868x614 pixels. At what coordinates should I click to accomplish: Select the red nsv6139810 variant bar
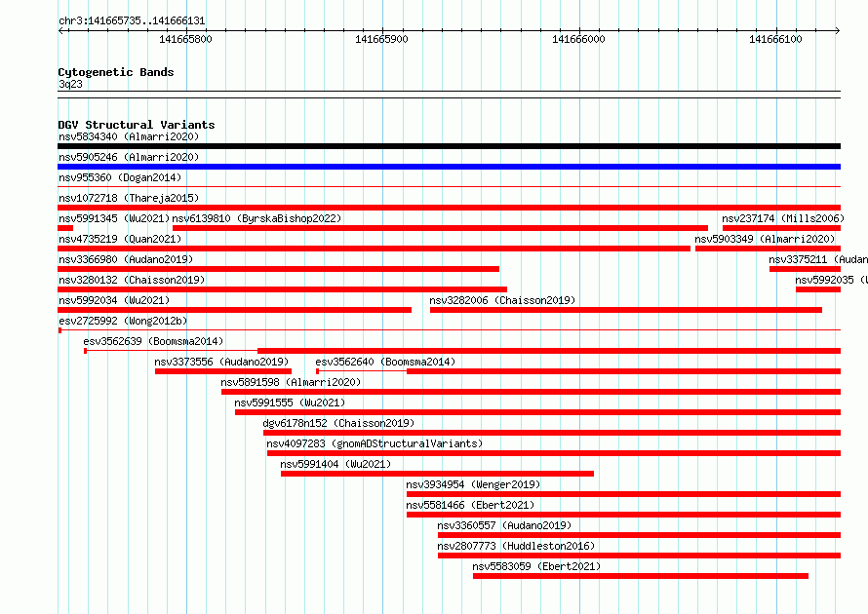440,228
